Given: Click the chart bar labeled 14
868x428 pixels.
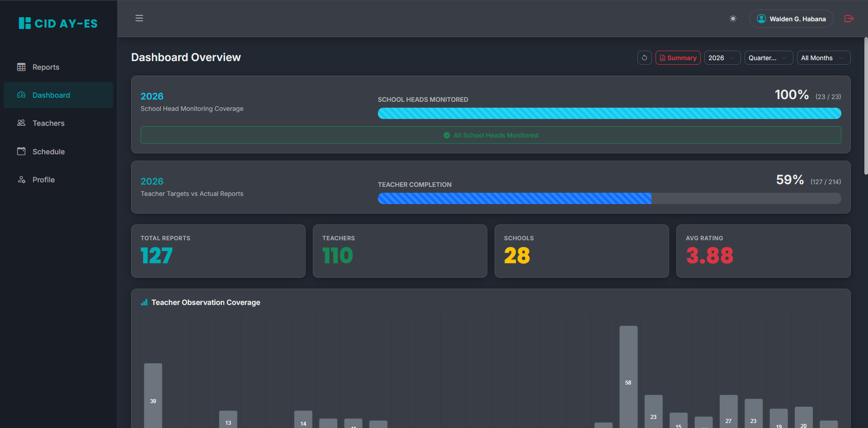Looking at the screenshot, I should [303, 419].
